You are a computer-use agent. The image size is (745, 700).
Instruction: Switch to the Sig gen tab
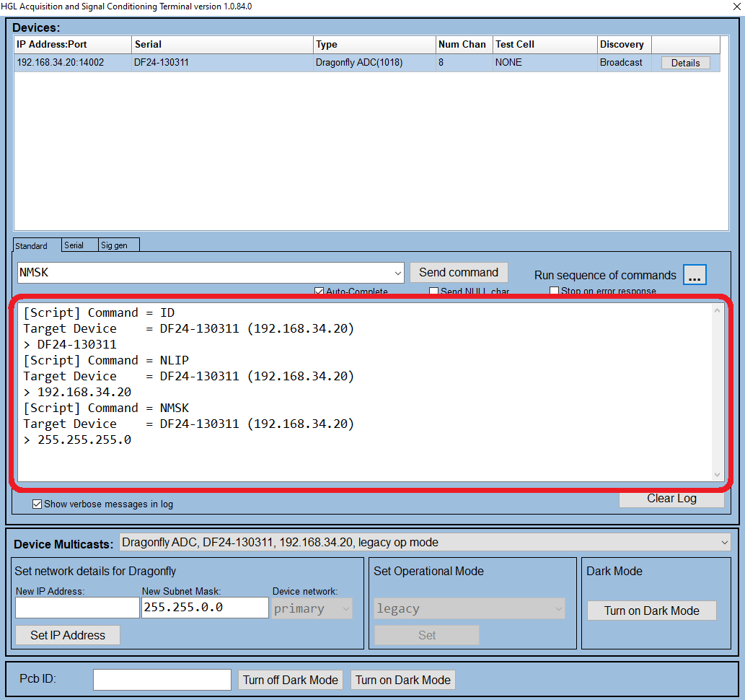click(119, 245)
